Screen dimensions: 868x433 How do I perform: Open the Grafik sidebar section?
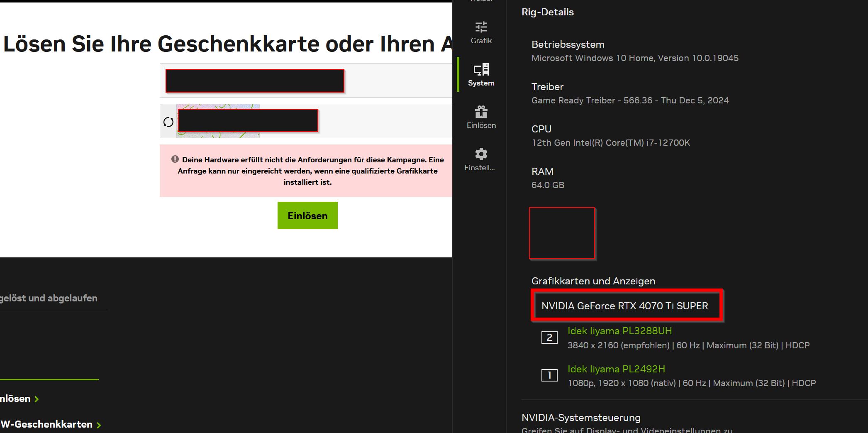[481, 33]
